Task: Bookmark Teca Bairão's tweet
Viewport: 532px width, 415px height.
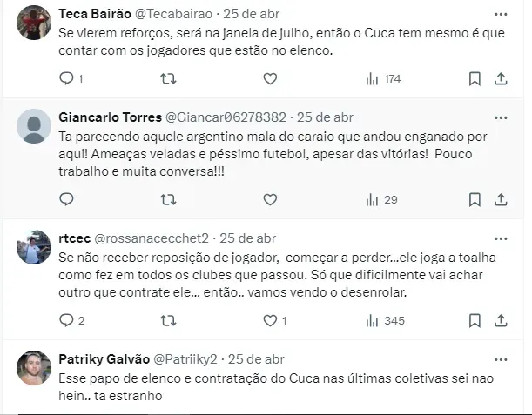Action: [x=475, y=79]
